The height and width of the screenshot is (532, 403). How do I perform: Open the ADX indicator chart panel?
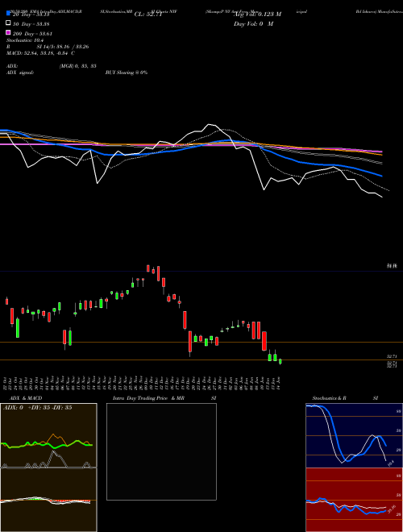pyautogui.click(x=48, y=435)
